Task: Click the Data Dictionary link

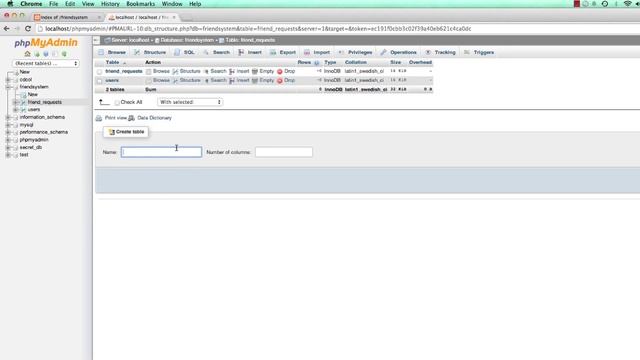Action: [x=154, y=118]
